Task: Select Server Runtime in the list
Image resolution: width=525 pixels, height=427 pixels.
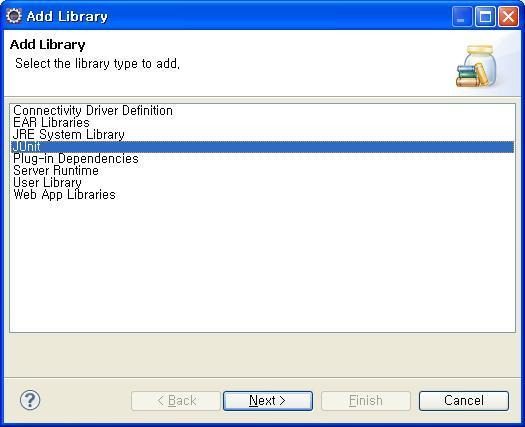Action: point(56,170)
